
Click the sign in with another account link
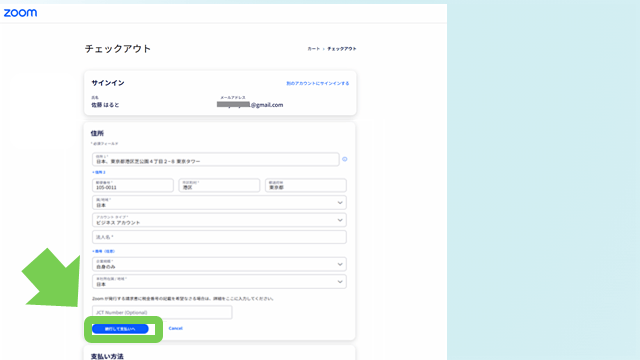pyautogui.click(x=318, y=83)
